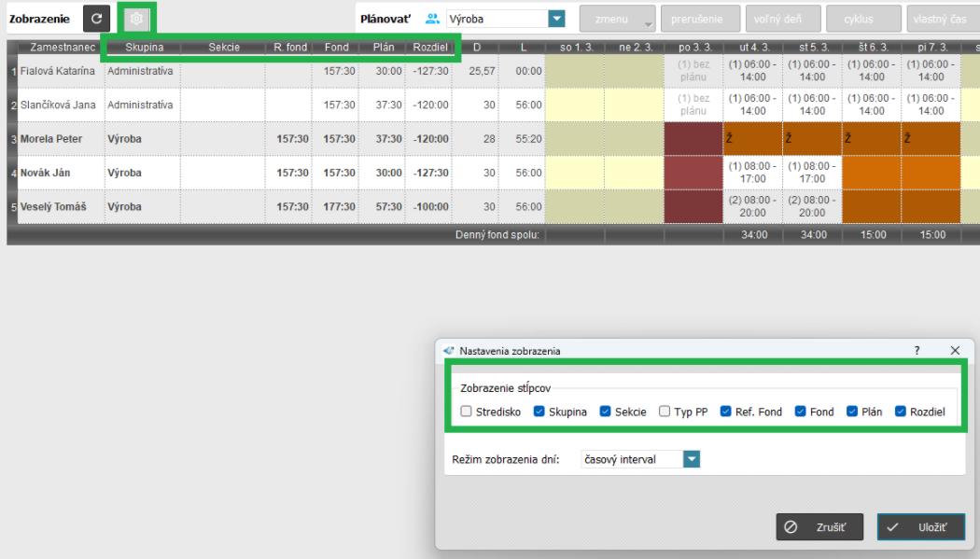
Task: Toggle the Typ PP checkbox
Action: (664, 412)
